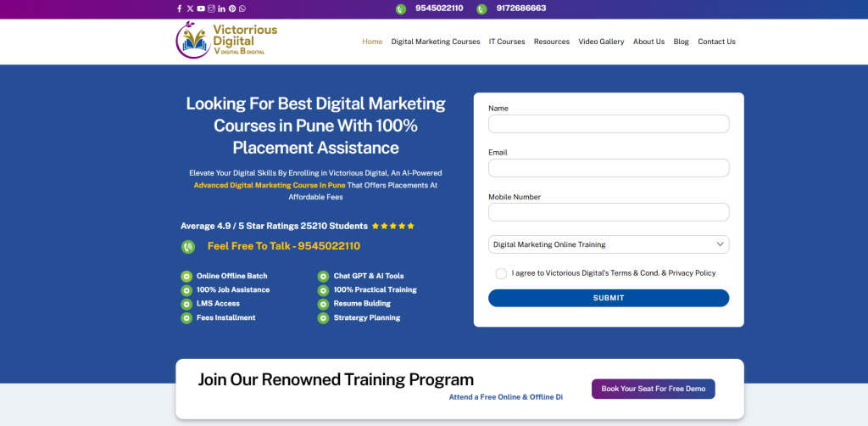This screenshot has height=426, width=868.
Task: Click the X (Twitter) social icon
Action: [190, 8]
